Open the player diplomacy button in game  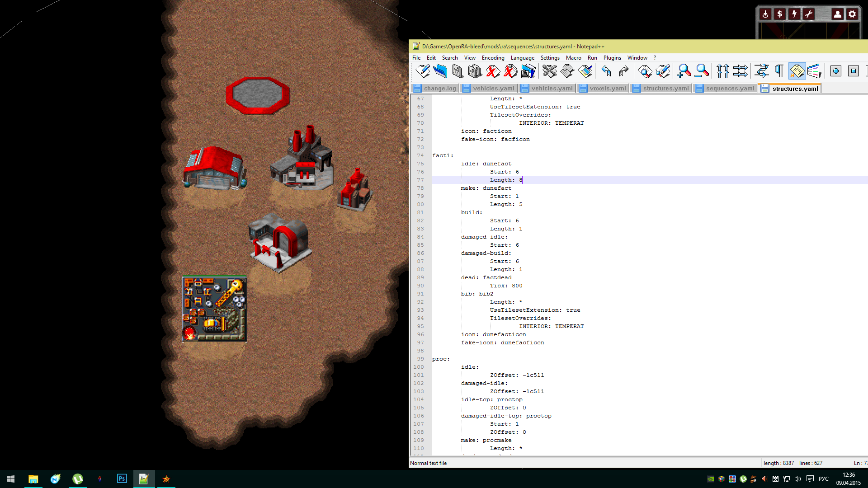pos(837,14)
